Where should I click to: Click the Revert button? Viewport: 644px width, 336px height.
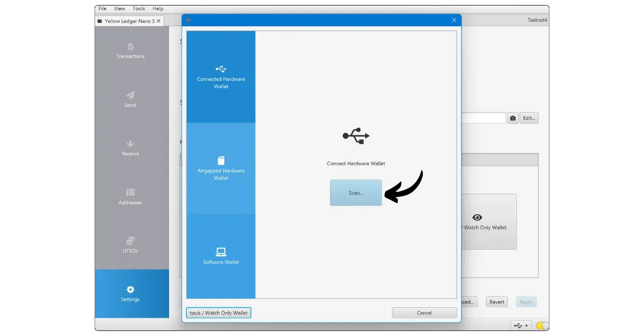tap(497, 302)
